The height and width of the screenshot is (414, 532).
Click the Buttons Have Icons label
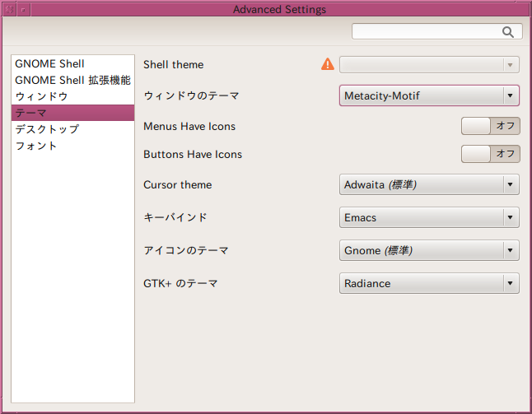tap(193, 154)
